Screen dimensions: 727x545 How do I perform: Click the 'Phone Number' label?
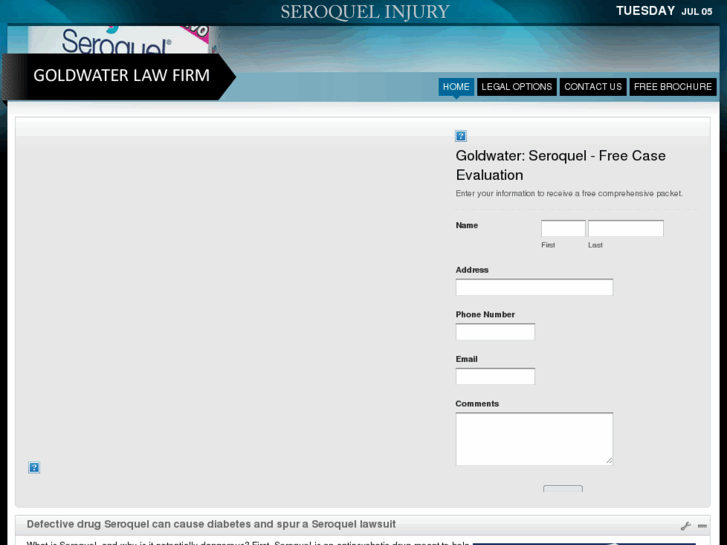485,314
